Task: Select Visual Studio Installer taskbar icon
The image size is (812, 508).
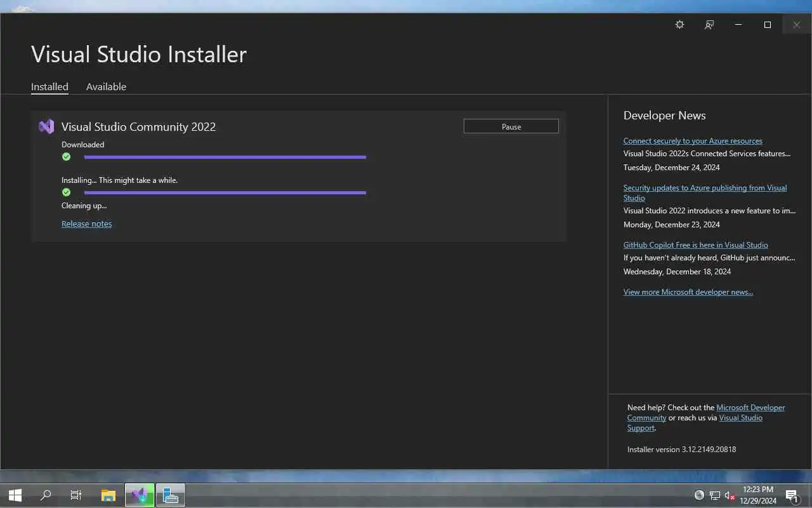Action: tap(140, 495)
